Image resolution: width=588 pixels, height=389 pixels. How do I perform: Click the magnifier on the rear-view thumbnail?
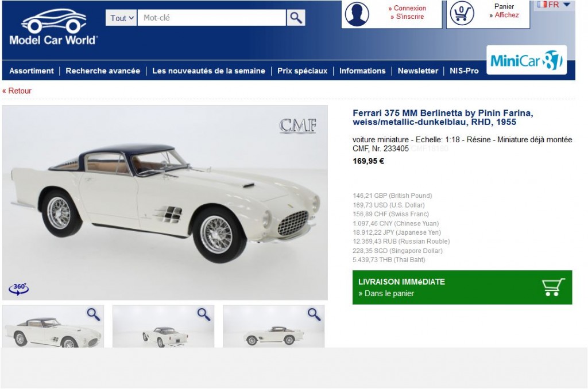[x=204, y=314]
